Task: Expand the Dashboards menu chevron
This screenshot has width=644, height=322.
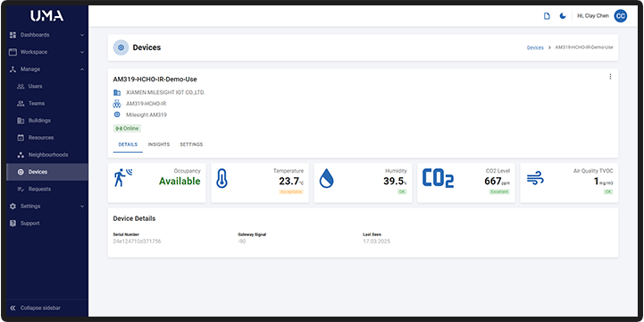Action: pos(82,35)
